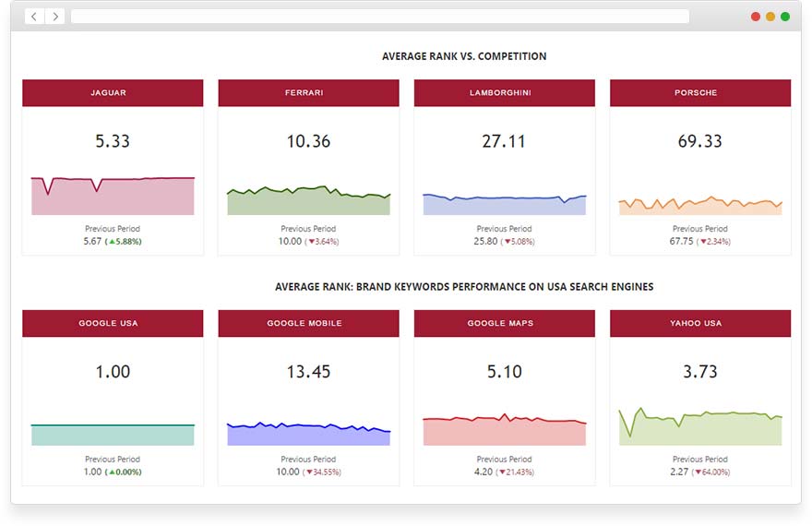Open the Lamborghini card header
Image resolution: width=812 pixels, height=526 pixels.
pyautogui.click(x=504, y=93)
